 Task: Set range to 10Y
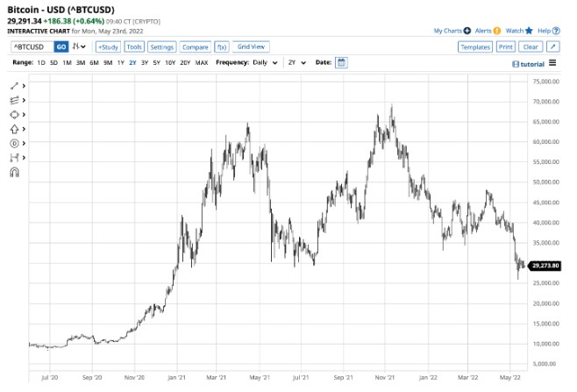(170, 62)
